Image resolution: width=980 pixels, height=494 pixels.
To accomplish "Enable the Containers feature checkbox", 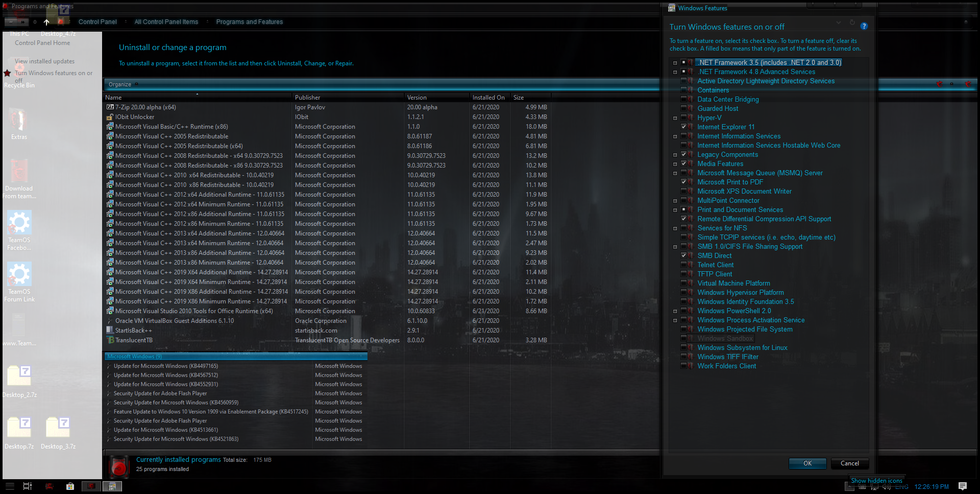I will 683,90.
